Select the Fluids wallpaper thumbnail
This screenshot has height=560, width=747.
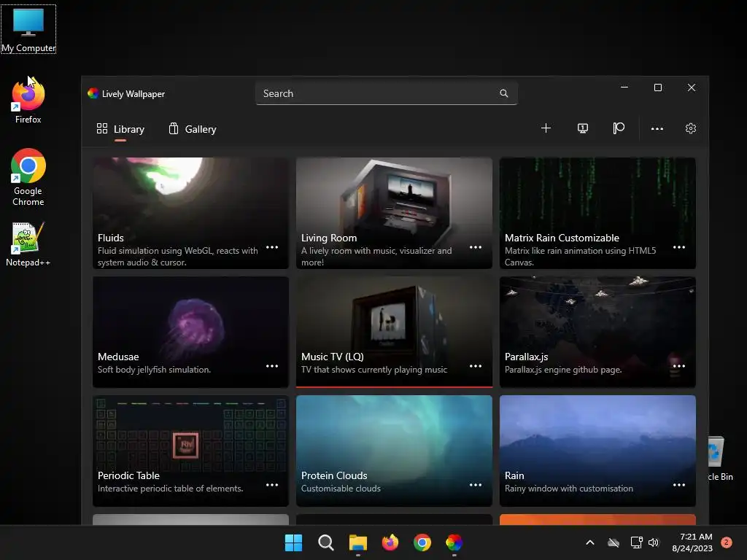coord(190,213)
